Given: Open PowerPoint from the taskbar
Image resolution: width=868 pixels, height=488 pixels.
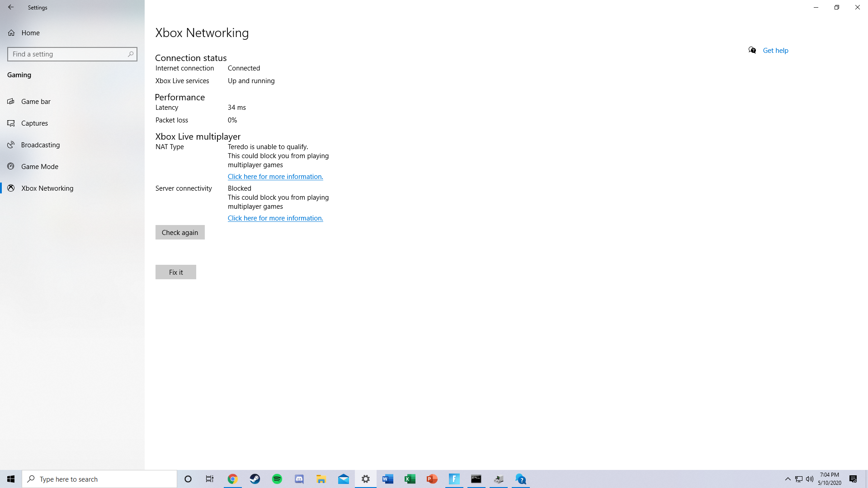Looking at the screenshot, I should (432, 479).
